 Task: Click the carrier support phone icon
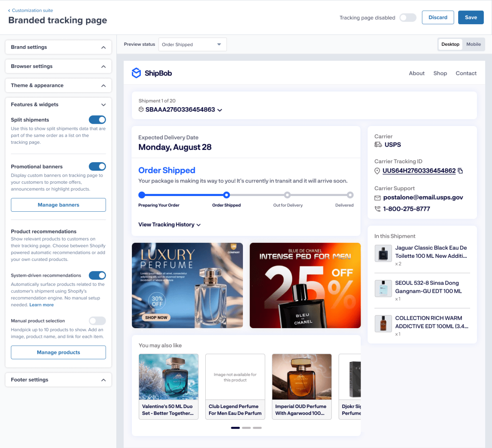pyautogui.click(x=377, y=209)
